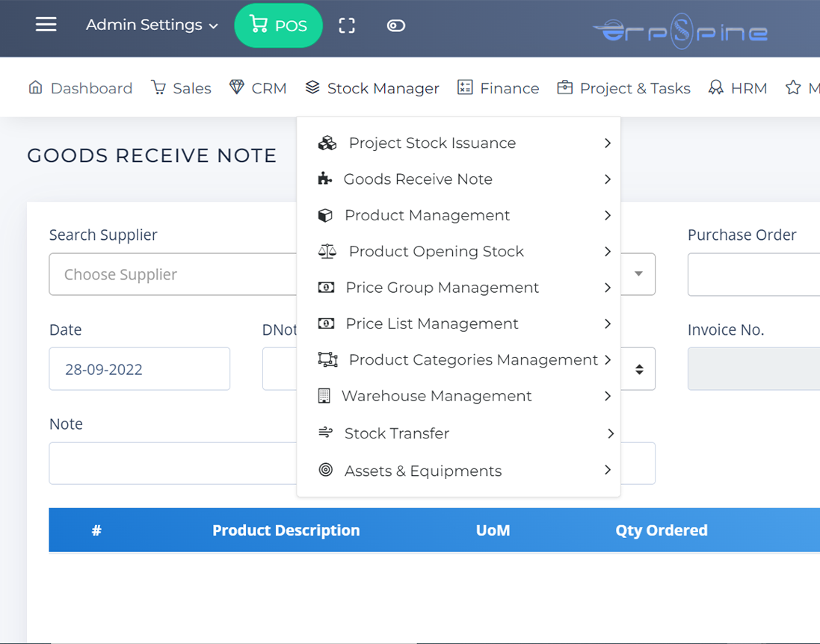Open the hamburger sidebar menu
The width and height of the screenshot is (820, 644).
coord(46,25)
